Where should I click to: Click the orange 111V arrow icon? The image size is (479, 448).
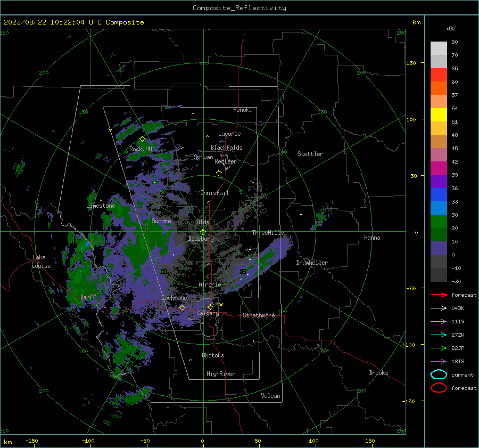[x=439, y=321]
